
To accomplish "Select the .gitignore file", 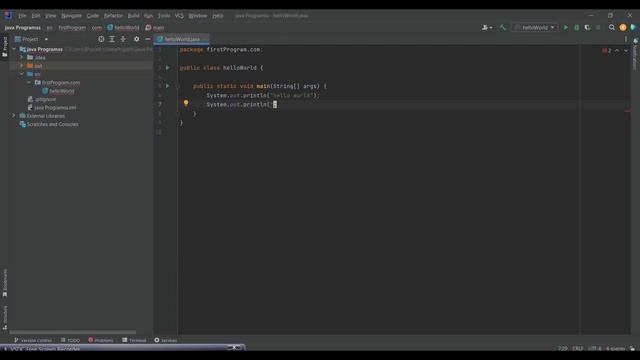I will 42,99.
